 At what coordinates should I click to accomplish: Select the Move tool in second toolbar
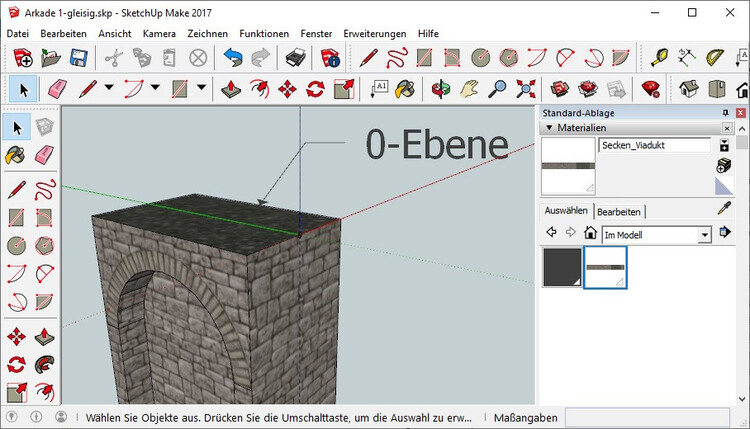[287, 89]
